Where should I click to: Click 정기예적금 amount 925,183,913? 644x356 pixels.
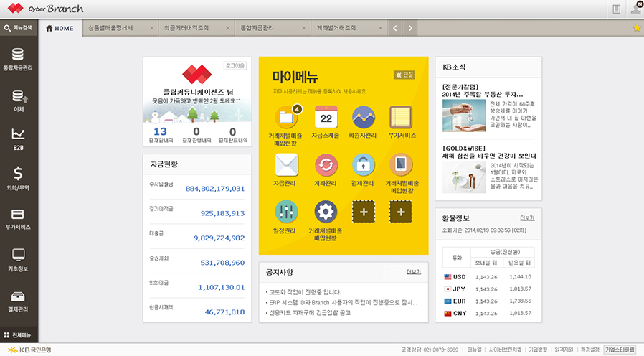click(222, 213)
